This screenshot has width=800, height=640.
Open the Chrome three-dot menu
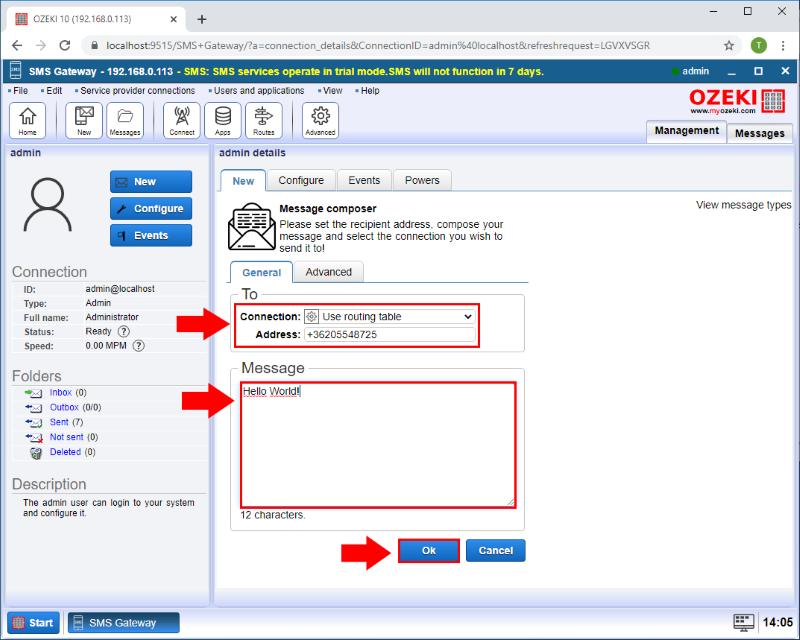pyautogui.click(x=783, y=45)
